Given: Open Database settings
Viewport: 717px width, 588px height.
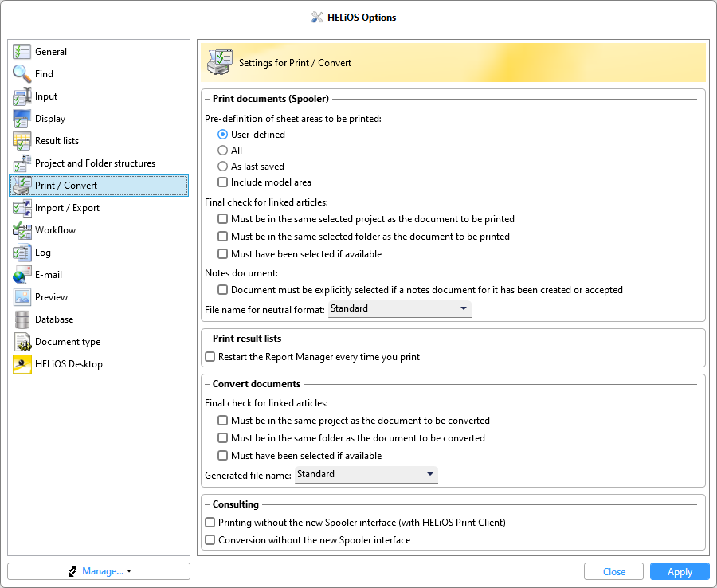Looking at the screenshot, I should (99, 319).
